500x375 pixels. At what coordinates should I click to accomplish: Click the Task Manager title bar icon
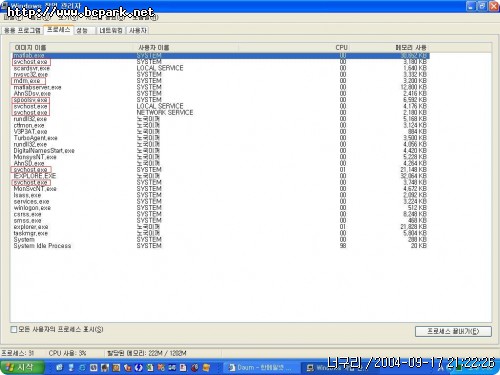tap(4, 4)
